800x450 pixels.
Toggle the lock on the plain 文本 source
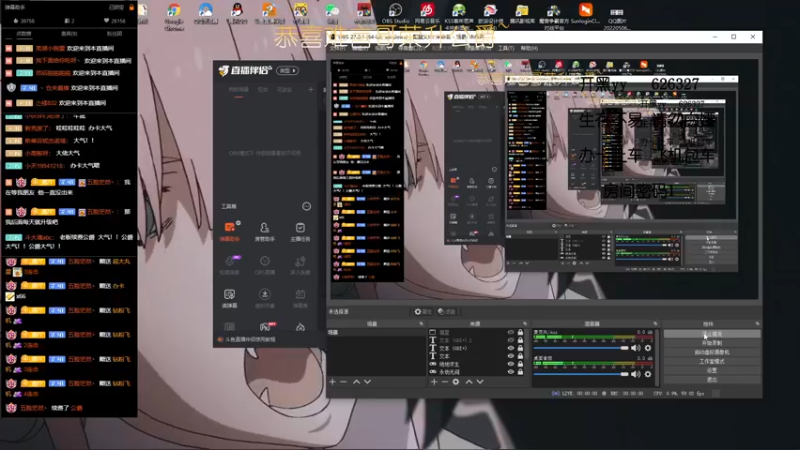(520, 356)
